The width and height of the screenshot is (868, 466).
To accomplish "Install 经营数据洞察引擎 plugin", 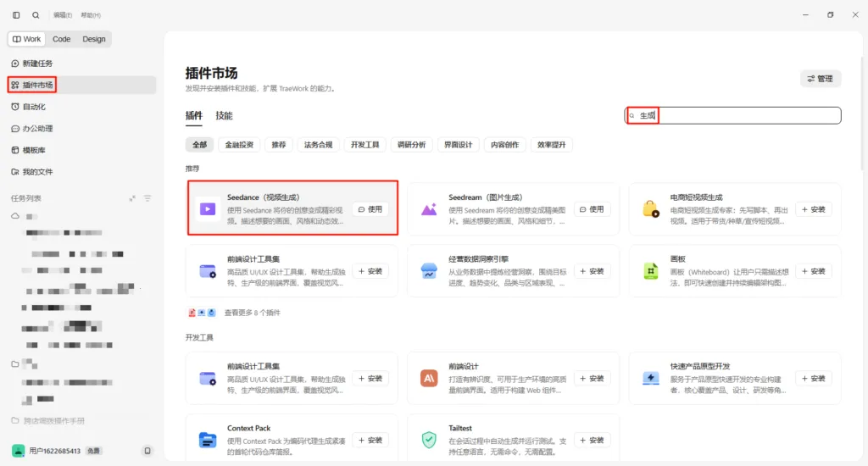I will click(591, 271).
